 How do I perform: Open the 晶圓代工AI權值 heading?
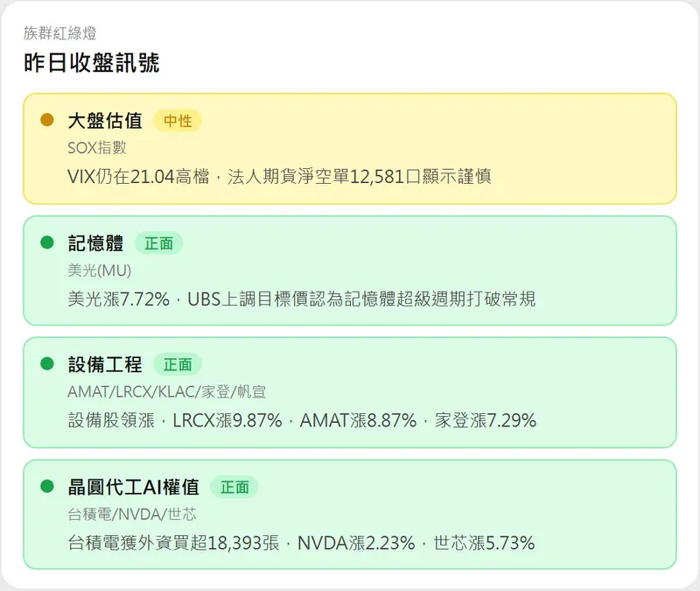[x=133, y=487]
